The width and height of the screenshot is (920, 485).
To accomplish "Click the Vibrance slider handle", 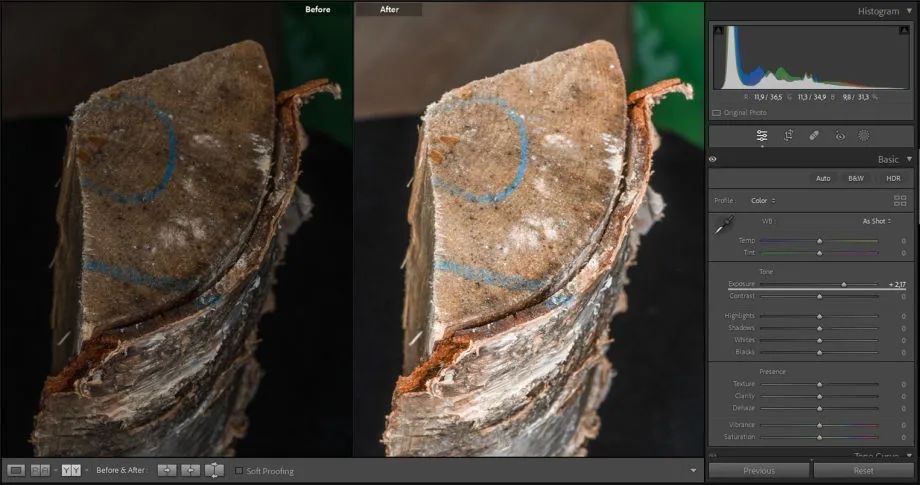I will tap(820, 425).
